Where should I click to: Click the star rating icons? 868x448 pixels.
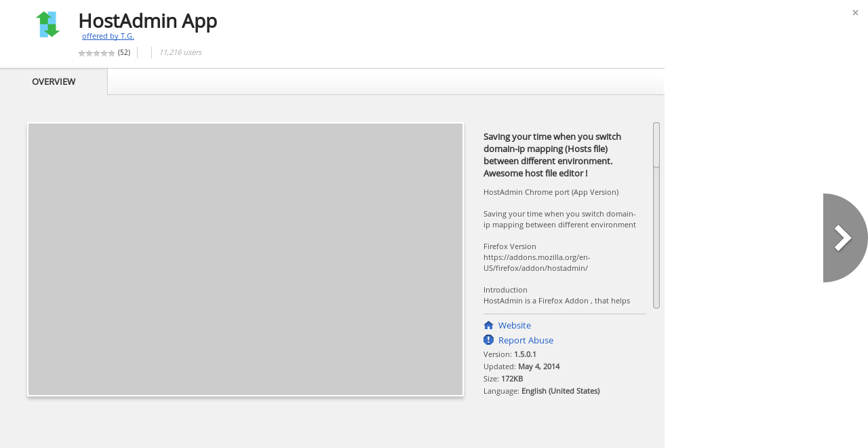point(96,53)
